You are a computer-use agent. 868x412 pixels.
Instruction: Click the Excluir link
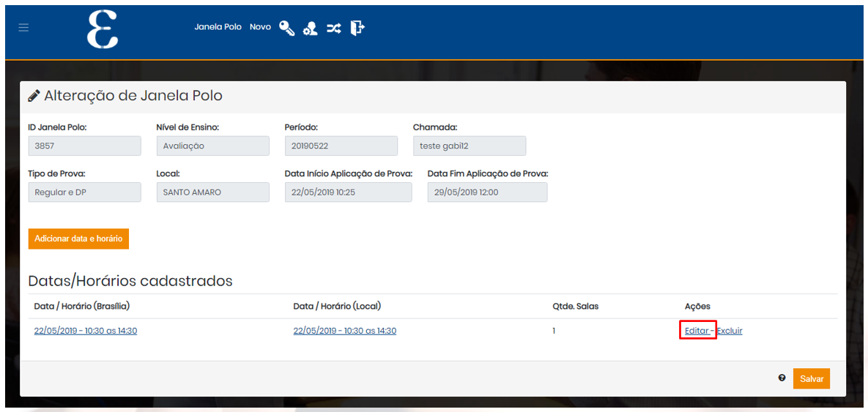click(x=730, y=331)
